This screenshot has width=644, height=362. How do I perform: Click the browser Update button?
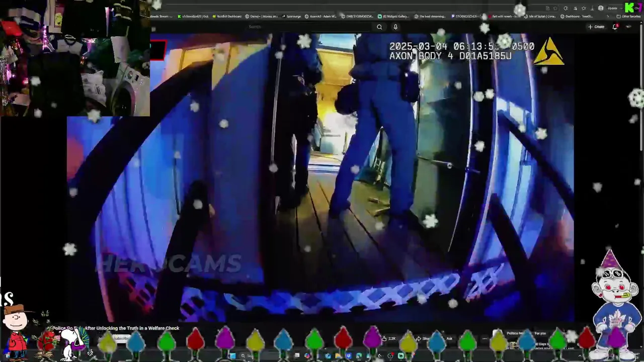click(612, 8)
